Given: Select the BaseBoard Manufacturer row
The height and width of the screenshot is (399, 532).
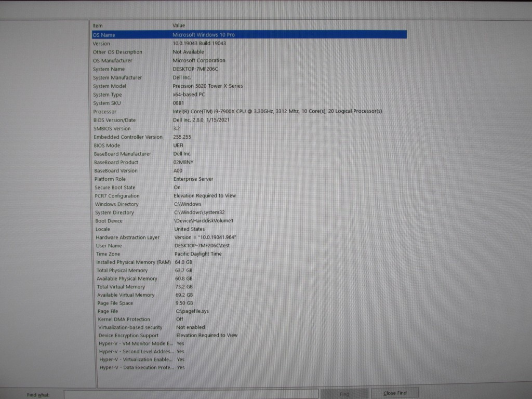Looking at the screenshot, I should [249, 154].
